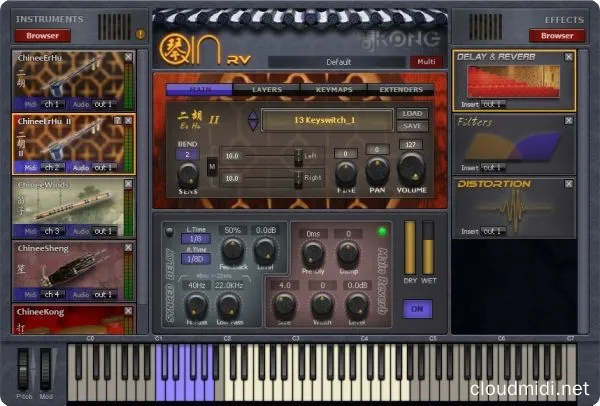Adjust the delay Low Pass knob

229,305
